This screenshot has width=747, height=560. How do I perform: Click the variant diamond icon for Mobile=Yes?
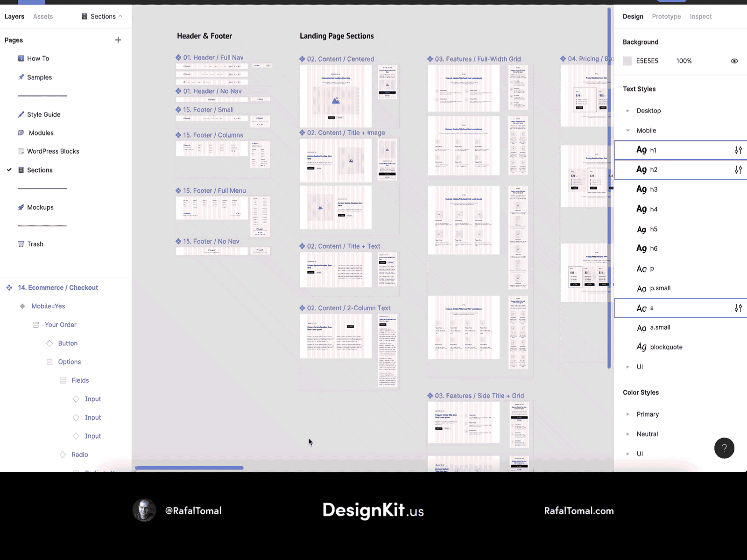[22, 306]
